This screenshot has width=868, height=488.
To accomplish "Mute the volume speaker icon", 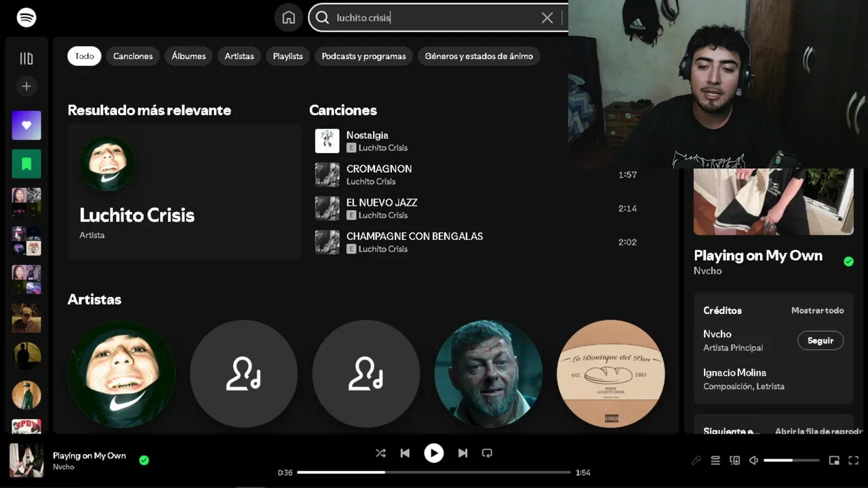I will point(753,461).
